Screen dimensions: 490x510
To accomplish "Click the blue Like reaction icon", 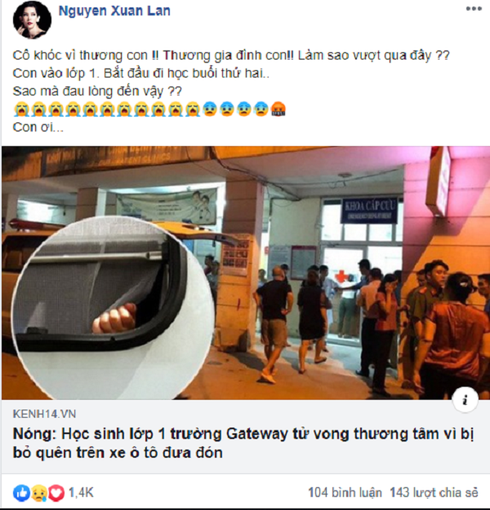I will 22,493.
